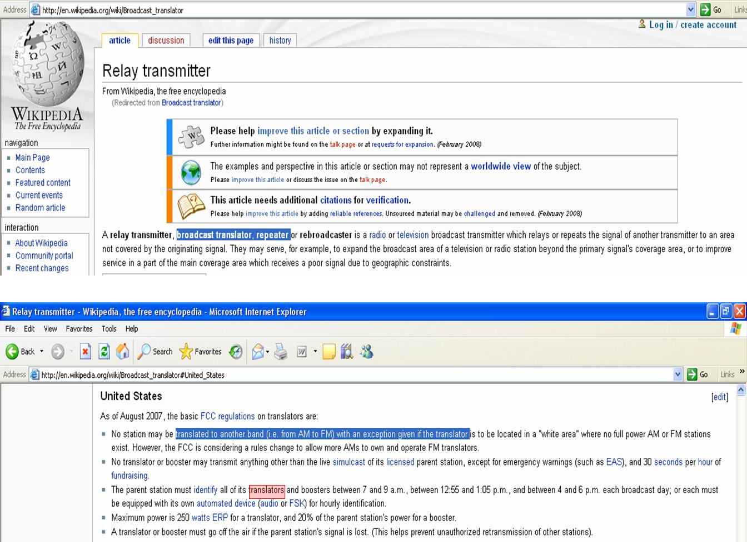Click the Refresh page icon

pyautogui.click(x=104, y=352)
